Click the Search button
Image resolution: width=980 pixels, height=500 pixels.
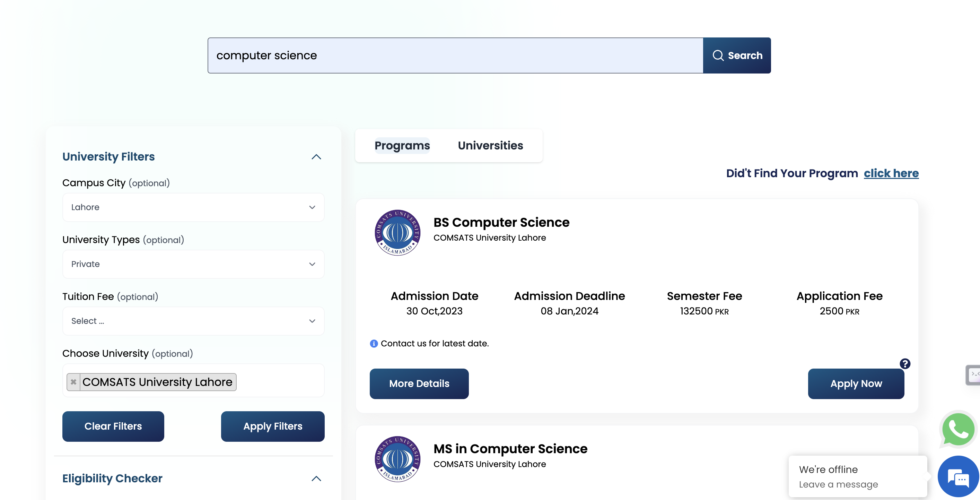pyautogui.click(x=736, y=55)
